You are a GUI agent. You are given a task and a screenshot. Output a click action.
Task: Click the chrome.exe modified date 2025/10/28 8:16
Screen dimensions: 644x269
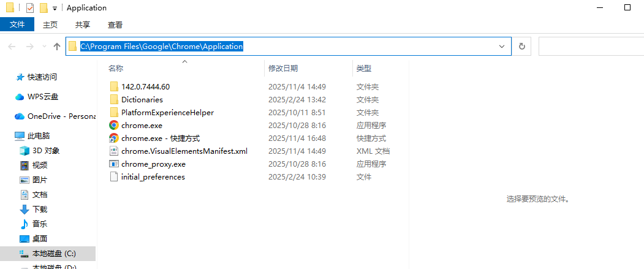[x=297, y=125]
